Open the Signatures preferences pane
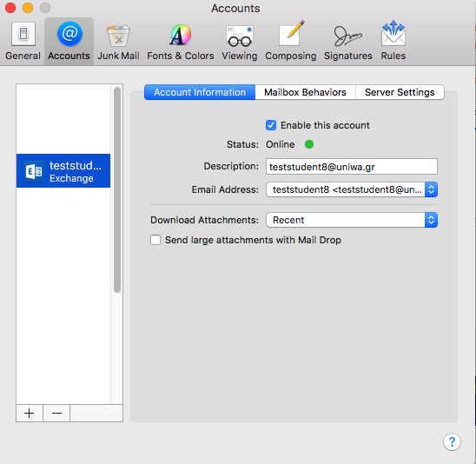 (348, 41)
